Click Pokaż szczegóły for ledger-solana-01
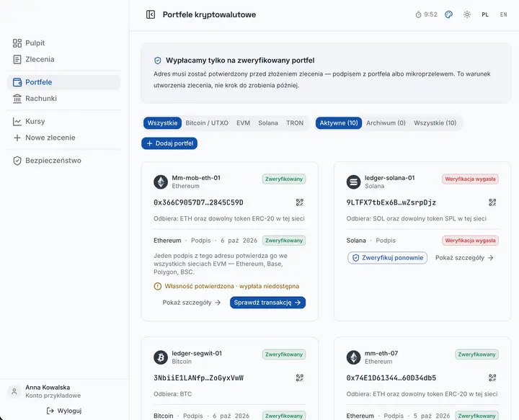Image resolution: width=519 pixels, height=420 pixels. (x=464, y=258)
